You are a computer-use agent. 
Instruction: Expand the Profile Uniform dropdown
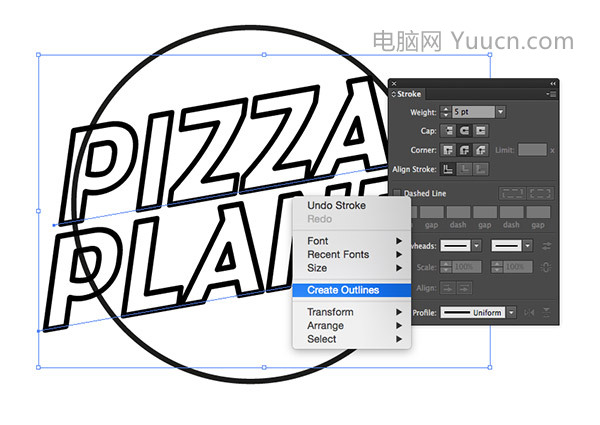click(x=512, y=313)
